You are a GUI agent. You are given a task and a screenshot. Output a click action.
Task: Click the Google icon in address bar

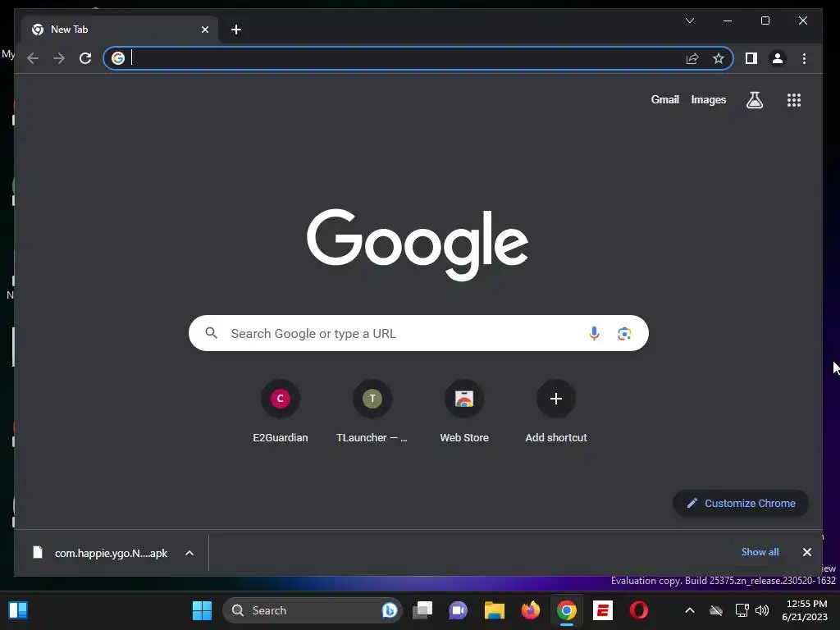118,58
